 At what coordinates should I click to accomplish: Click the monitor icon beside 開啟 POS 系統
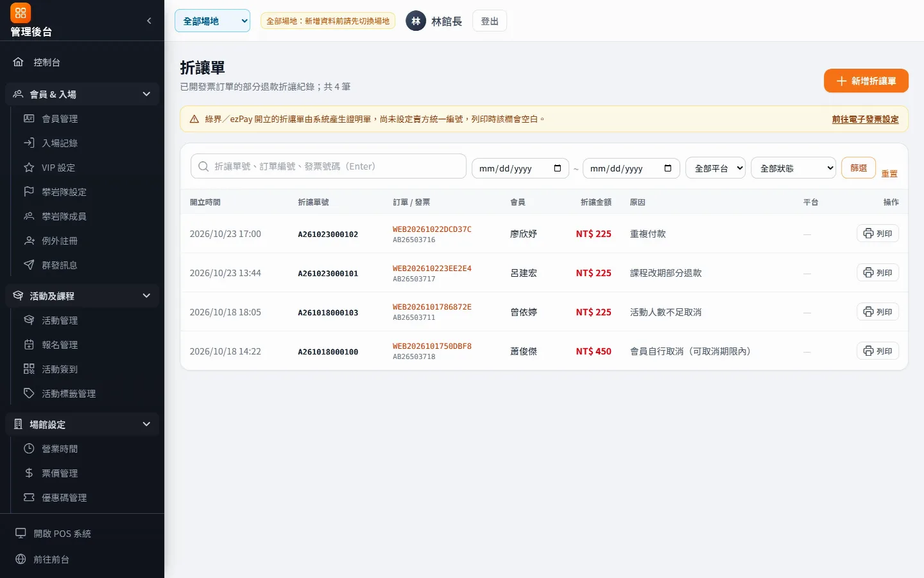[x=21, y=533]
